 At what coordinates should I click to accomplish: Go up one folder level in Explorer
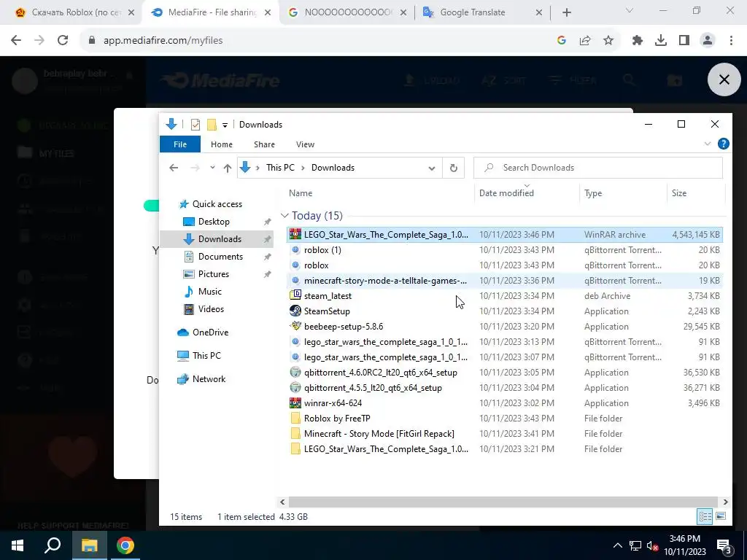(228, 168)
